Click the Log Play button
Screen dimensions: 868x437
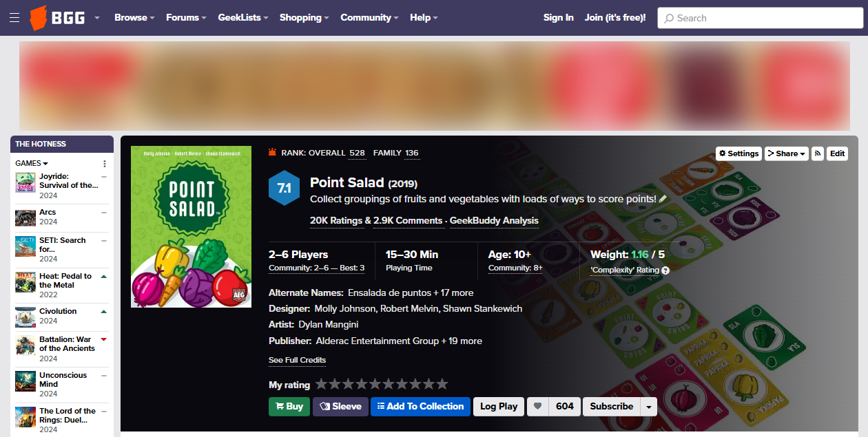click(499, 407)
